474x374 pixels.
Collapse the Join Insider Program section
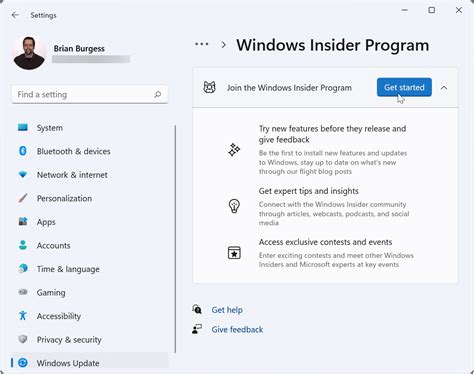(x=444, y=88)
